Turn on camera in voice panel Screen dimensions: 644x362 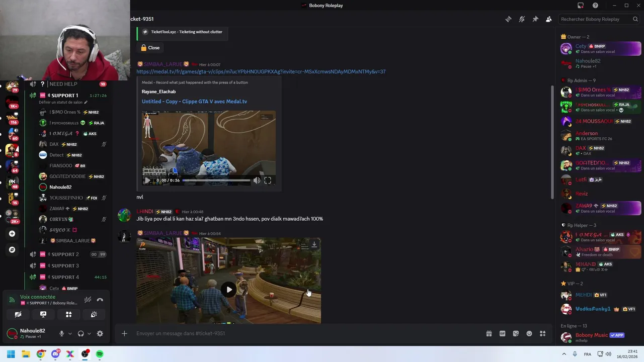(18, 315)
